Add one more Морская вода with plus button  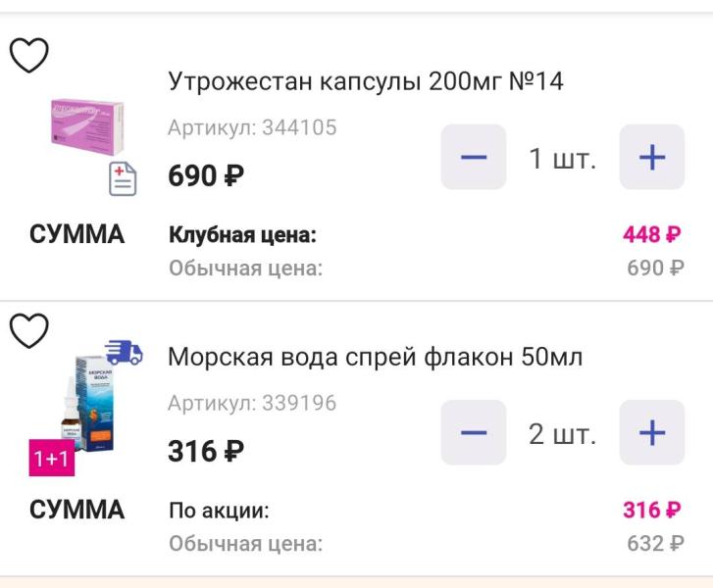[x=652, y=432]
